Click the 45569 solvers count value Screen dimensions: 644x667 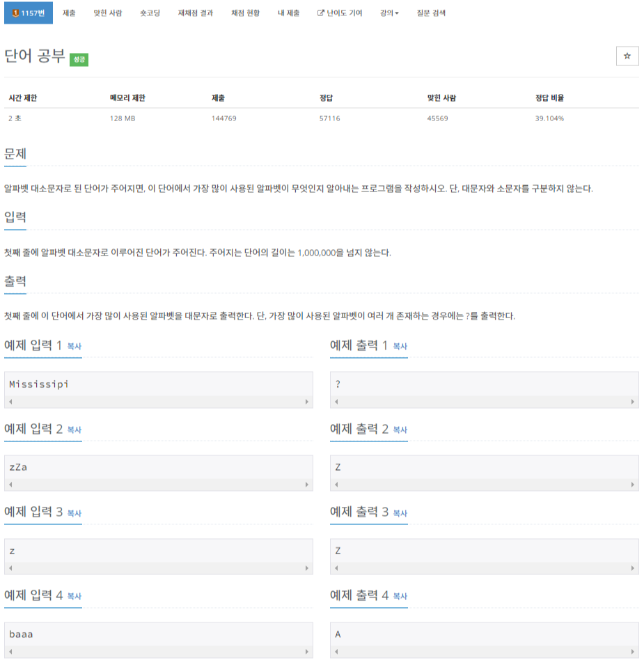[437, 118]
